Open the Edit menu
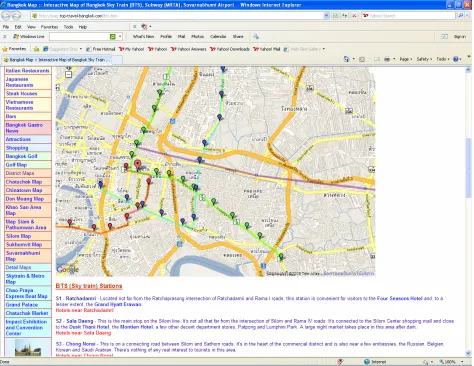This screenshot has width=474, height=366. [x=18, y=27]
